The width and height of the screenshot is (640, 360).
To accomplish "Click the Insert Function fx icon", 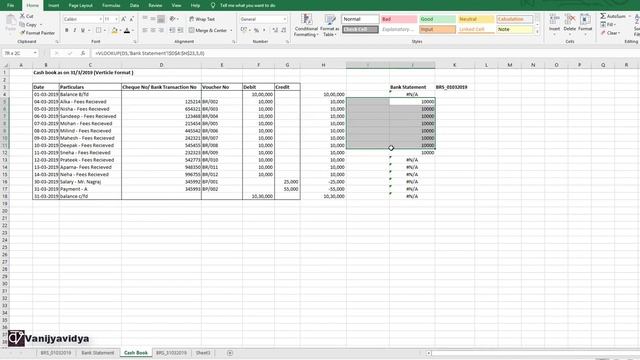I will coord(83,53).
